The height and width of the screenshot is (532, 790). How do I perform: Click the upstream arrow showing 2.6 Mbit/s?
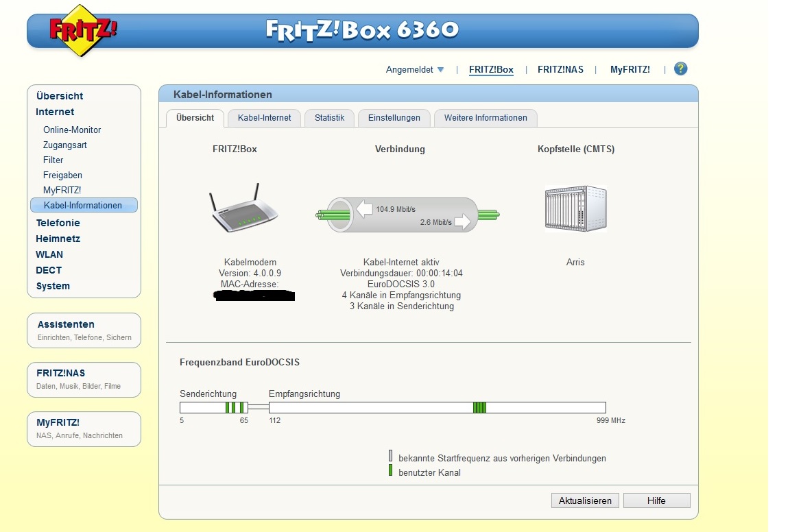(x=462, y=221)
